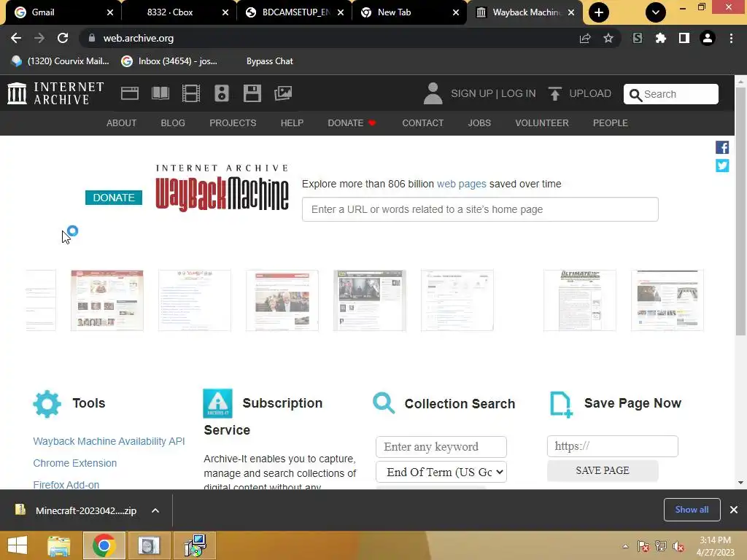Screen dimensions: 747x560
Task: Click the Archive-It subscription icon
Action: (x=217, y=403)
